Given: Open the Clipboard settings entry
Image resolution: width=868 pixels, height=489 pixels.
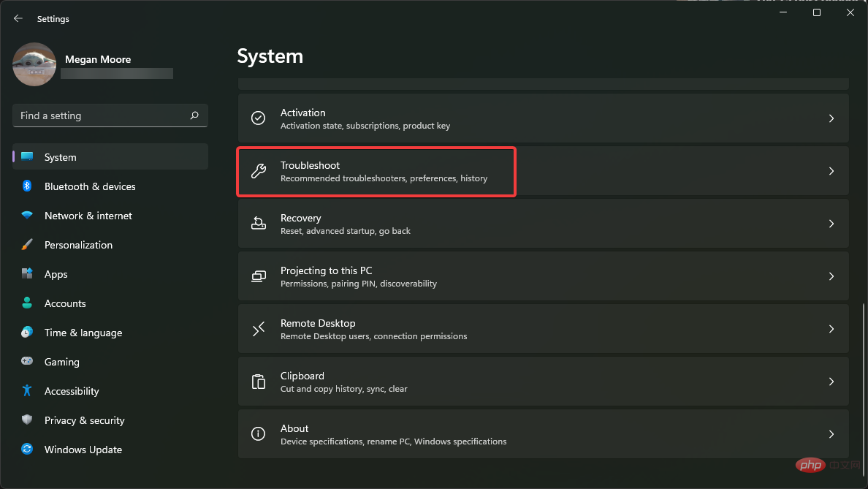Looking at the screenshot, I should pos(511,381).
